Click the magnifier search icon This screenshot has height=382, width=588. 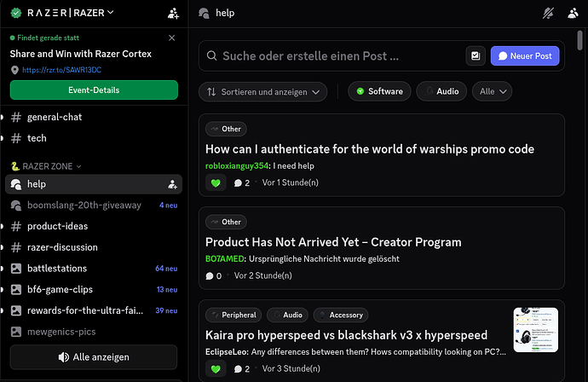click(212, 56)
